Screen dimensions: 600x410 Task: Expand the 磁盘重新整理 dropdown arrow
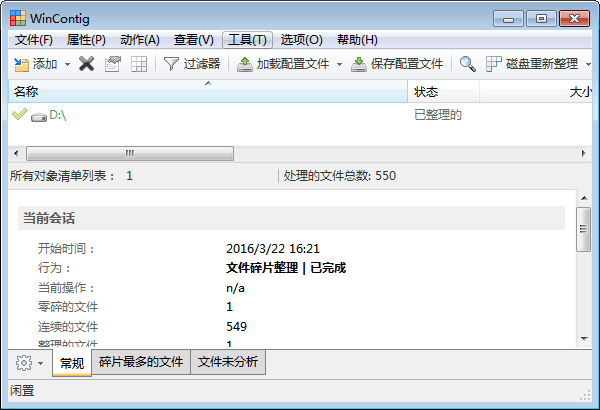point(588,64)
